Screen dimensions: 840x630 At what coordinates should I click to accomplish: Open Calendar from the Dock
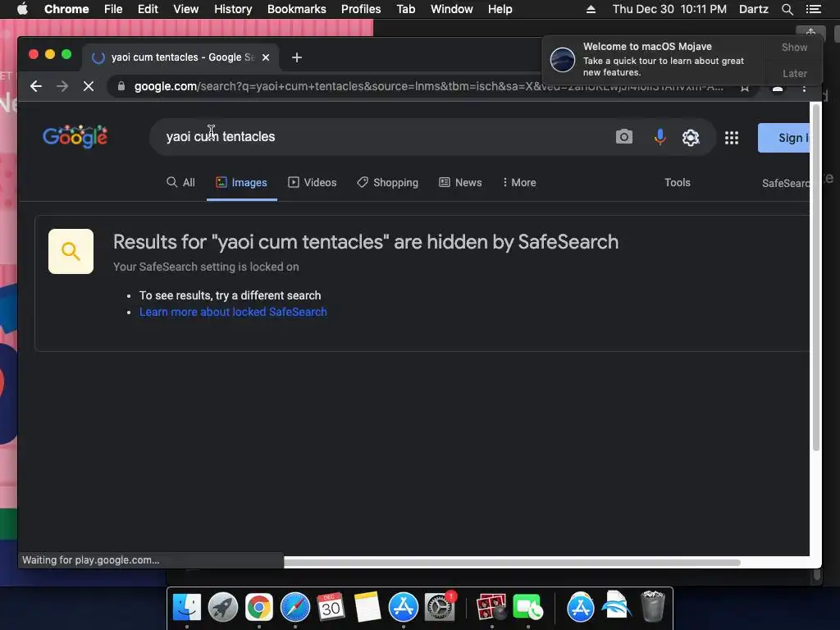click(331, 608)
